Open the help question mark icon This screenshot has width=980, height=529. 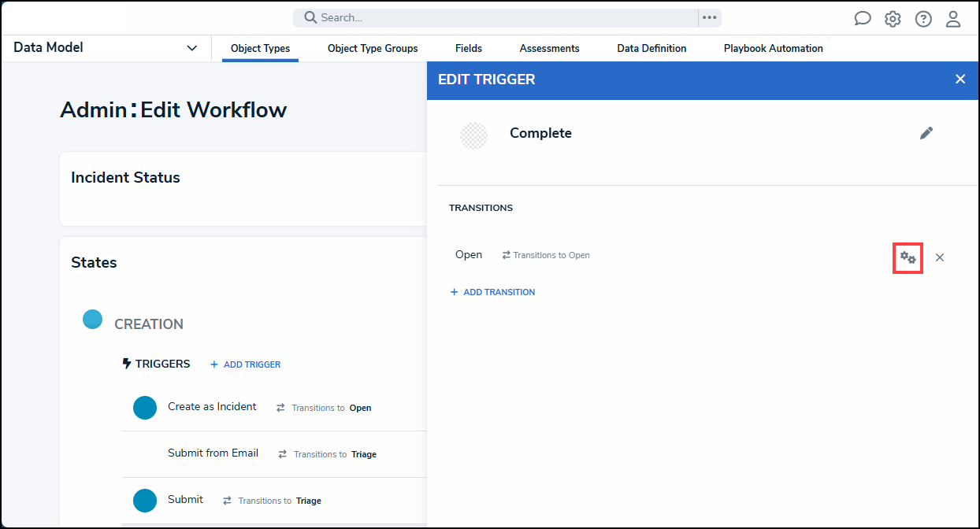(923, 19)
